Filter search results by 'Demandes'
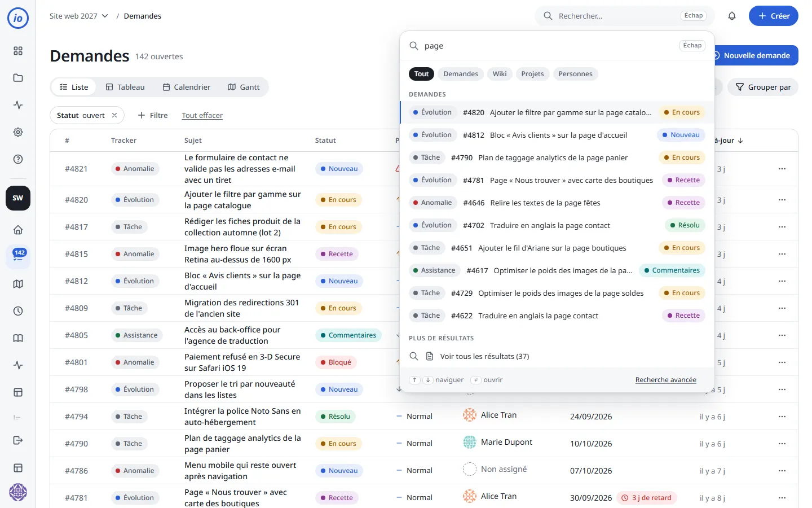Image resolution: width=812 pixels, height=508 pixels. pos(461,74)
